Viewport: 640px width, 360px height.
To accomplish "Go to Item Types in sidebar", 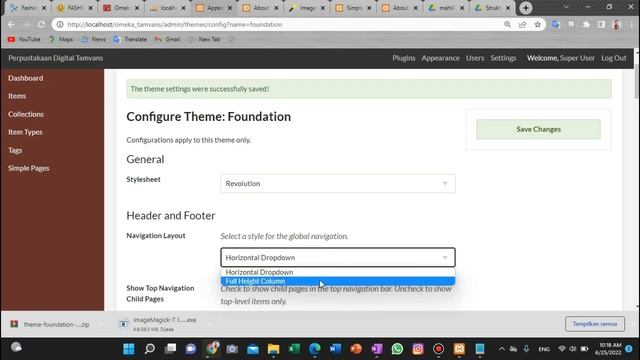I will [25, 132].
